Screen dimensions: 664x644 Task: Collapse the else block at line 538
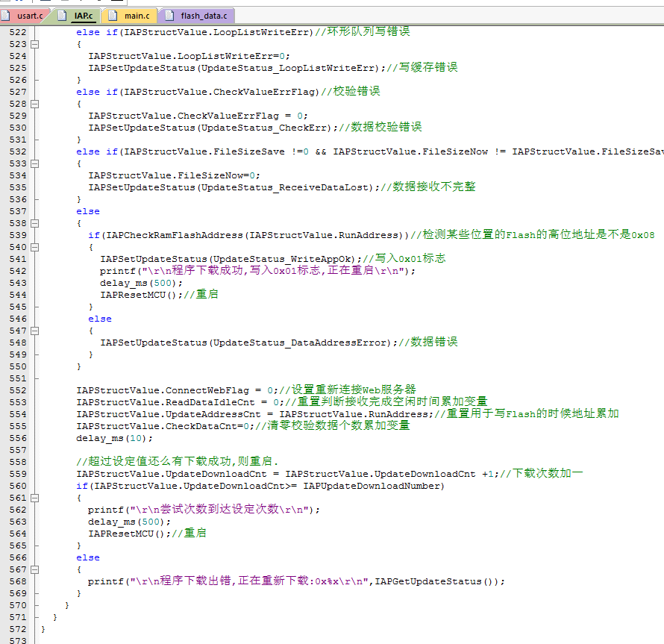click(35, 223)
